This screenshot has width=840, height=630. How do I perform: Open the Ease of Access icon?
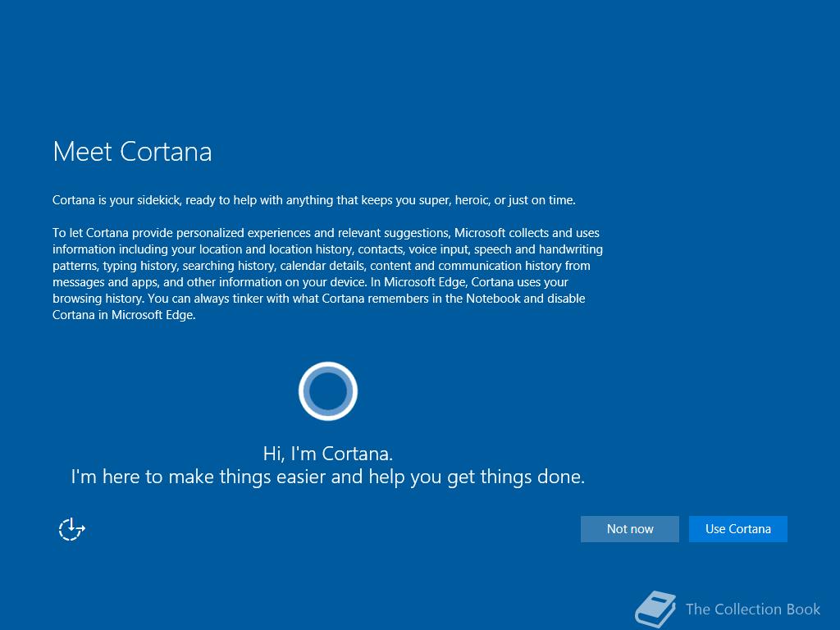pyautogui.click(x=72, y=529)
